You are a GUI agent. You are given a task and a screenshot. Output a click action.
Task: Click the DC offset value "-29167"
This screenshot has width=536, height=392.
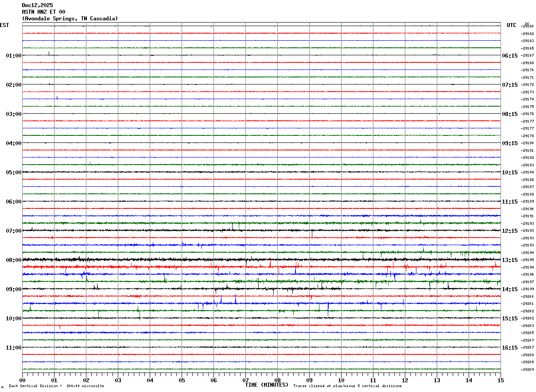click(x=528, y=56)
